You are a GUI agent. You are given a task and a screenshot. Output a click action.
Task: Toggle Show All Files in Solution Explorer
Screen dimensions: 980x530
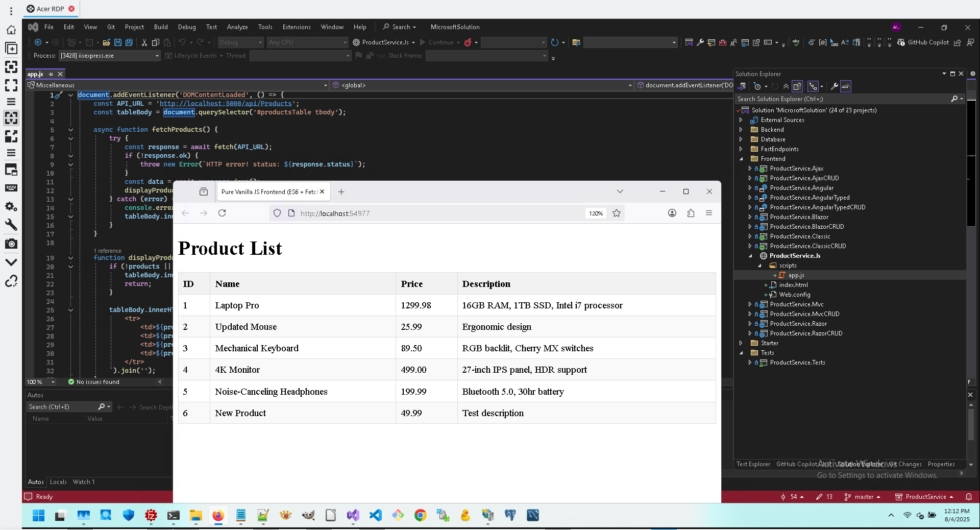[797, 86]
